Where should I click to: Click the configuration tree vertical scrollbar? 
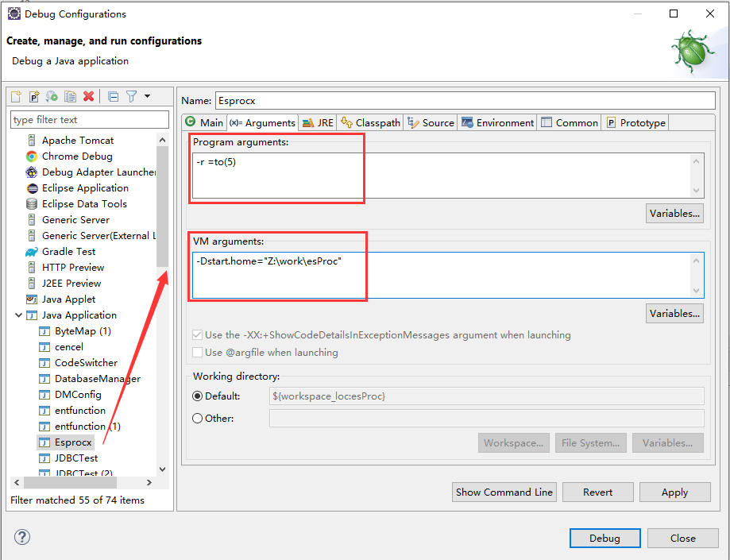click(163, 207)
